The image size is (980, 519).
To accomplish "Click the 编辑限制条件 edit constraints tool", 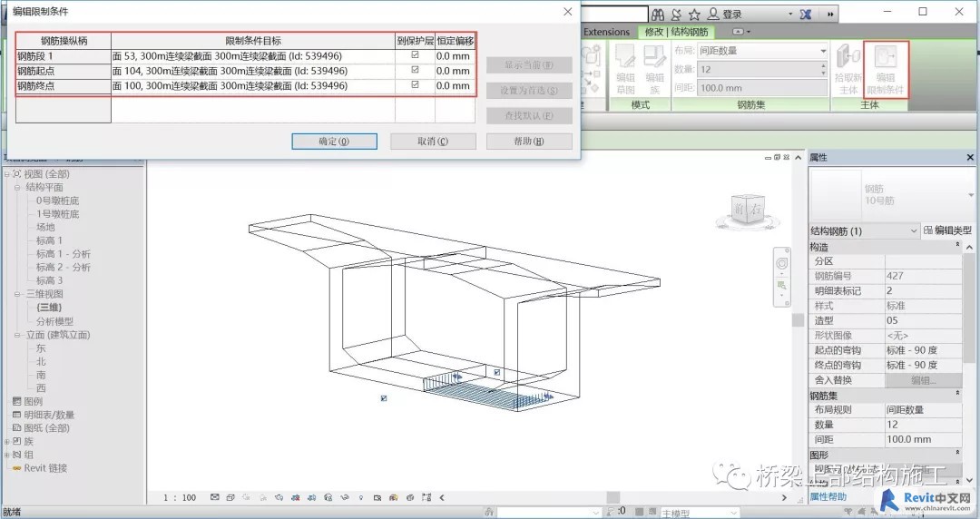I will click(885, 69).
